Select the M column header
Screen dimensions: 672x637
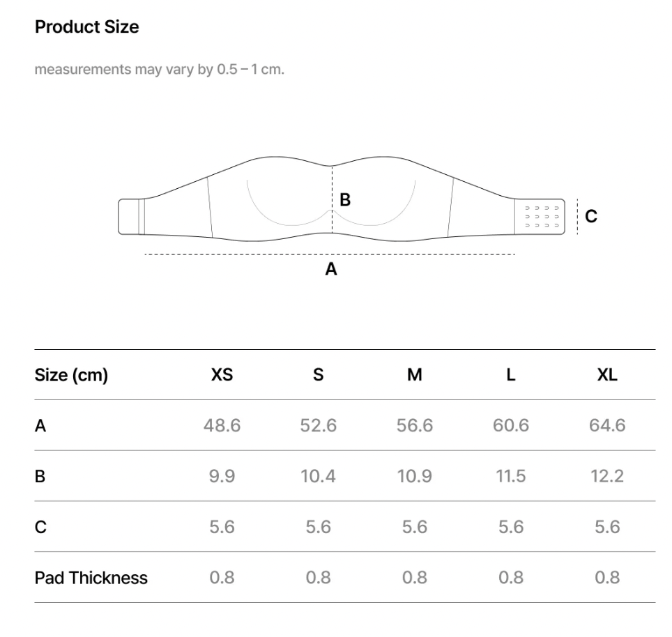coord(415,375)
